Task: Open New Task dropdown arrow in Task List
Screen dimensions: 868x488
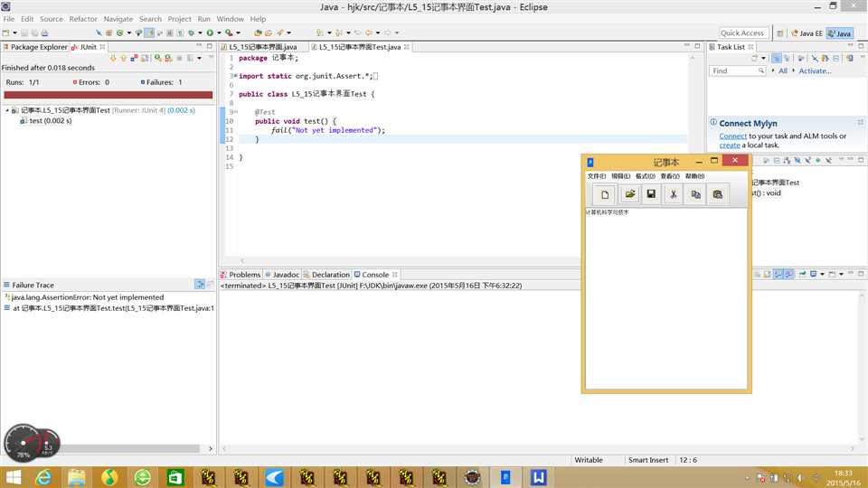Action: point(763,58)
